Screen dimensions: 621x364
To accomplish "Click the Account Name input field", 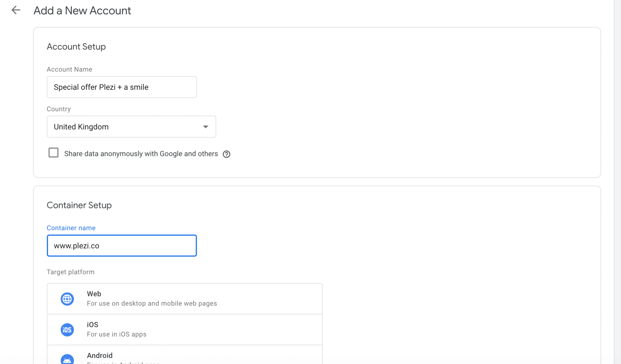I will pos(122,87).
